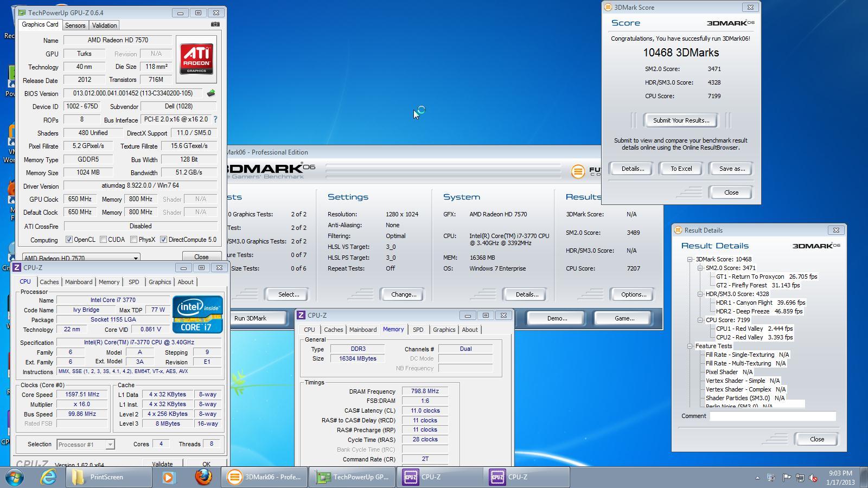Open the Windows Start menu orb
Image resolution: width=868 pixels, height=488 pixels.
(x=15, y=477)
